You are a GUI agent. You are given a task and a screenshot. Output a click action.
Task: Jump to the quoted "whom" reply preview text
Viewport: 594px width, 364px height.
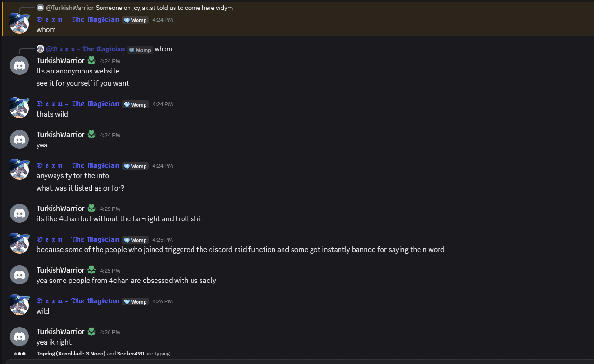point(164,49)
